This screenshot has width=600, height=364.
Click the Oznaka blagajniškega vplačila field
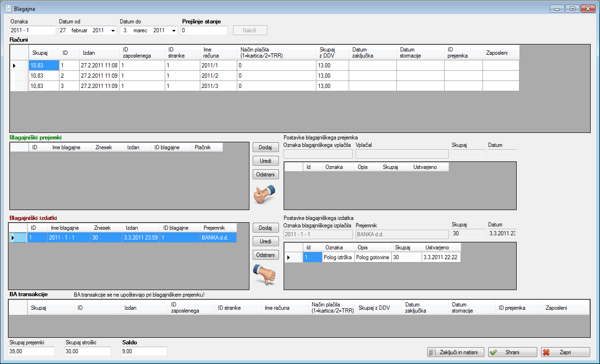pyautogui.click(x=318, y=154)
